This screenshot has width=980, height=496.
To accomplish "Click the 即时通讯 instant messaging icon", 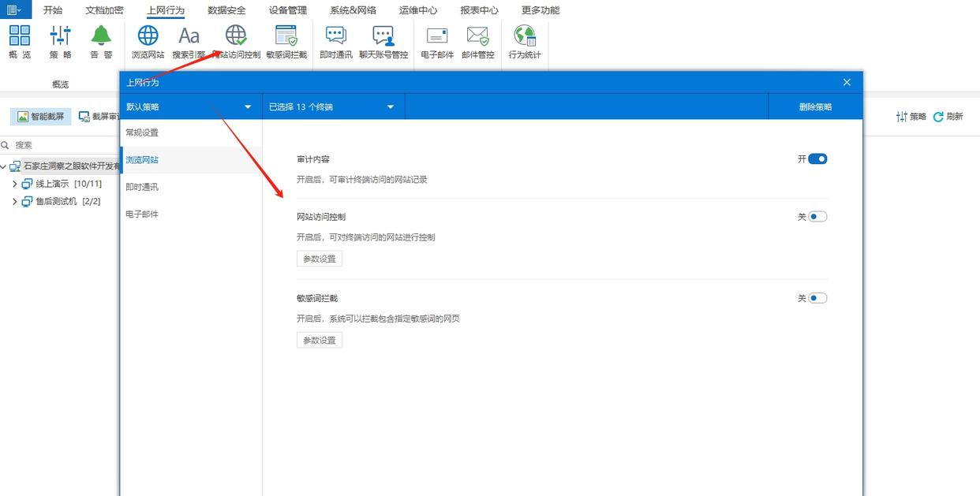I will point(335,41).
